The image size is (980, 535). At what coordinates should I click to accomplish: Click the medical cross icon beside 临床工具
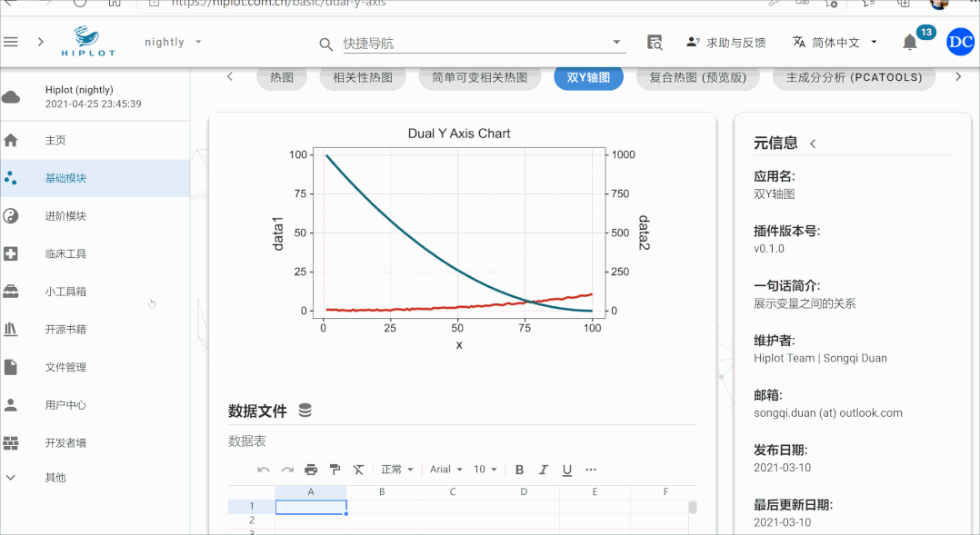pyautogui.click(x=11, y=253)
